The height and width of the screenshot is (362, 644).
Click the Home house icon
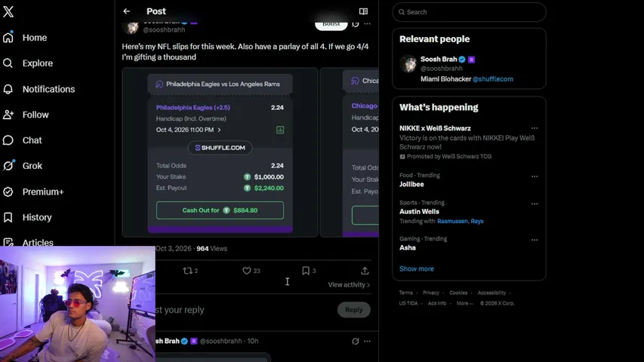[8, 38]
